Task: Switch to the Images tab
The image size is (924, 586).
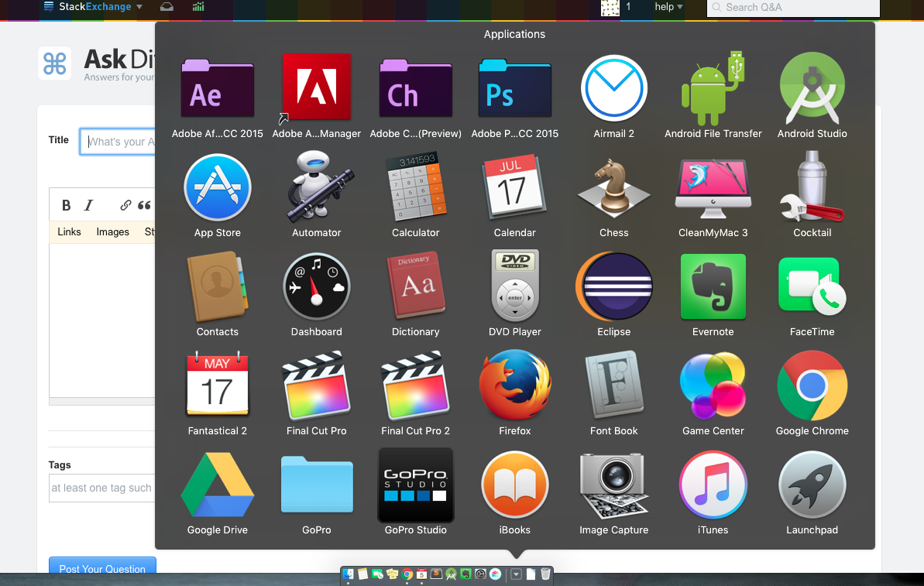Action: [112, 231]
